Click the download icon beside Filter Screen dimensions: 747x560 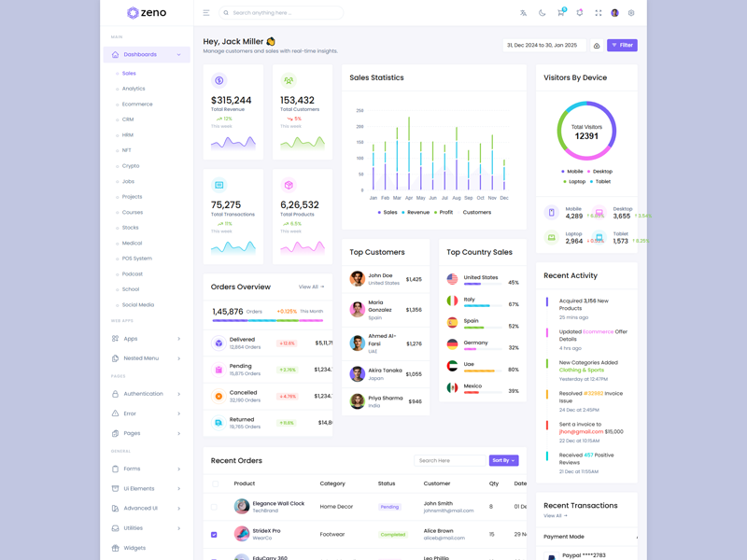click(x=597, y=46)
